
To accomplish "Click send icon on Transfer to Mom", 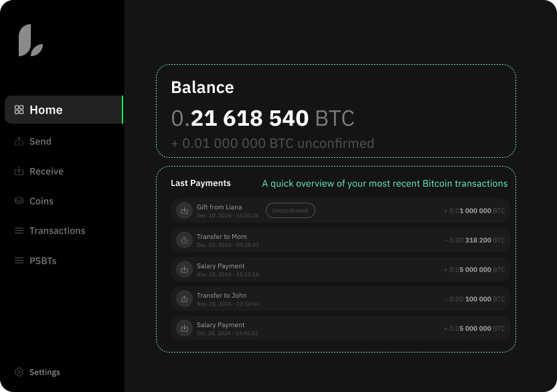I will [184, 240].
